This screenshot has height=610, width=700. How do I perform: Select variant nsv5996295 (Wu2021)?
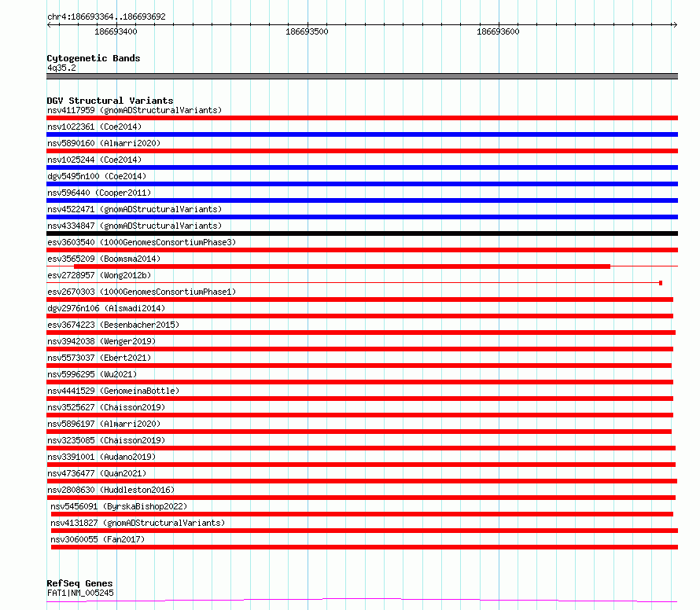point(92,374)
